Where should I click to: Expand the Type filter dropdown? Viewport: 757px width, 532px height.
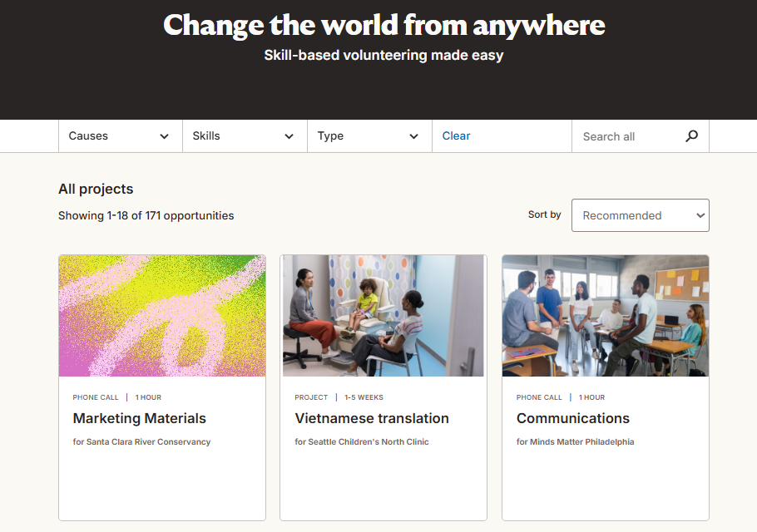pos(369,136)
